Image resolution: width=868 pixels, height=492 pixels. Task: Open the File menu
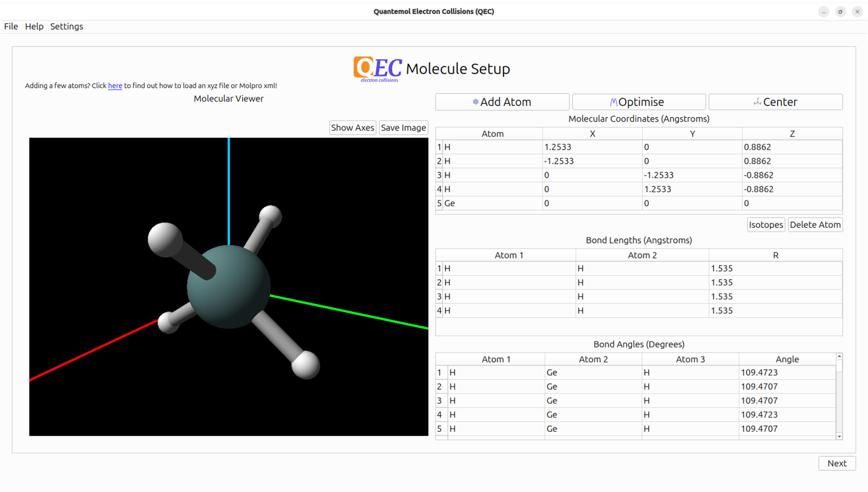click(11, 27)
